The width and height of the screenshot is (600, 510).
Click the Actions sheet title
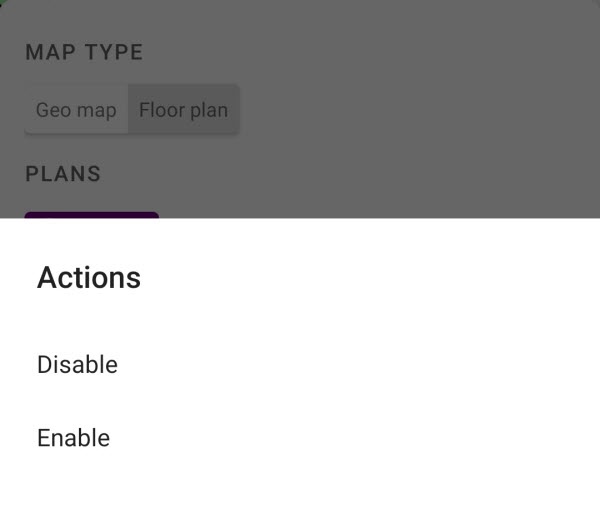(89, 278)
